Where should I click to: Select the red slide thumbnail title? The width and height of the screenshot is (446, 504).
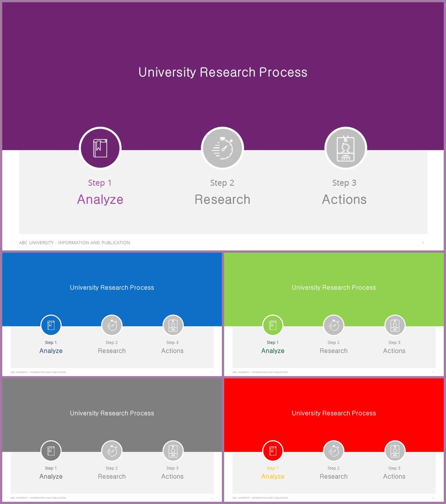click(x=334, y=413)
